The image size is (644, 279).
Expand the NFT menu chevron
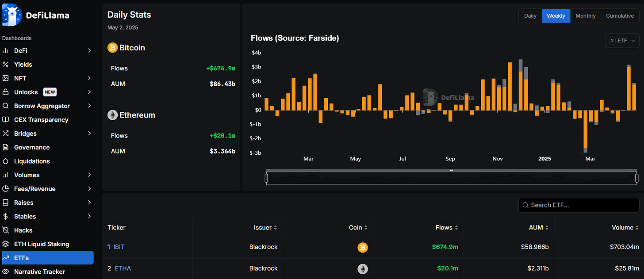tap(89, 78)
